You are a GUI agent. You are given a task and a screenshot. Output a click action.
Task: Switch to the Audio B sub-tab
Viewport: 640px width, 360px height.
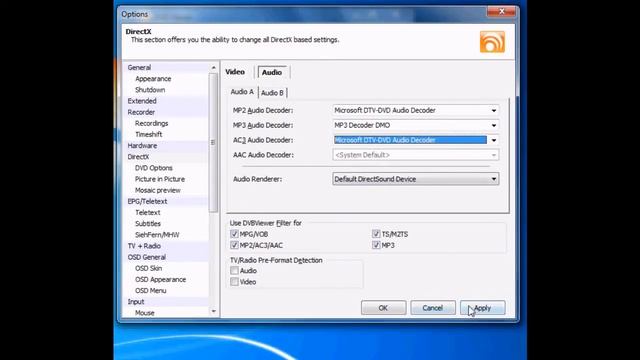(x=272, y=93)
